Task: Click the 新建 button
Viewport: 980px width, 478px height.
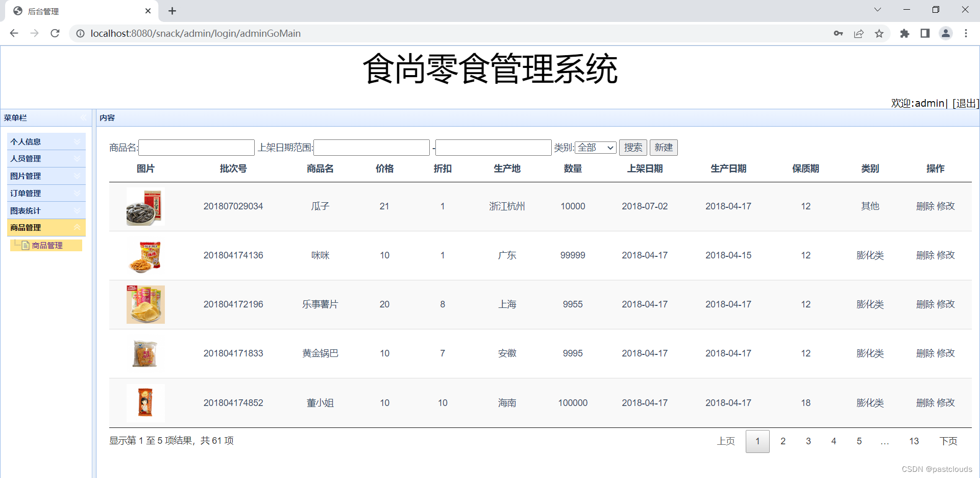Action: (x=664, y=148)
